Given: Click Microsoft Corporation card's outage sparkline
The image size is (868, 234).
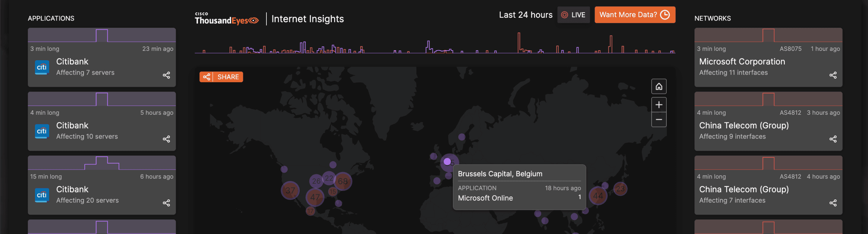Looking at the screenshot, I should coord(768,35).
